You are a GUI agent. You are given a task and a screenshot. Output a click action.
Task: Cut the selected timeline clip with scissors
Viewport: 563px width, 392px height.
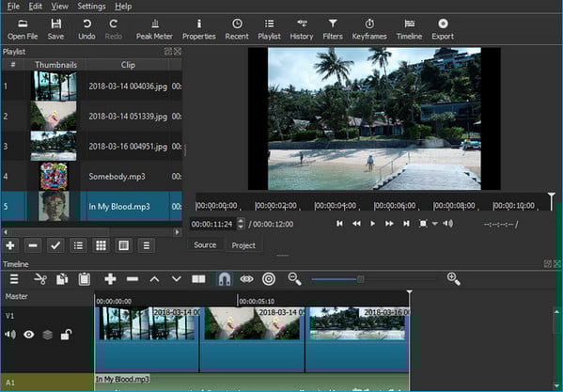(x=40, y=279)
